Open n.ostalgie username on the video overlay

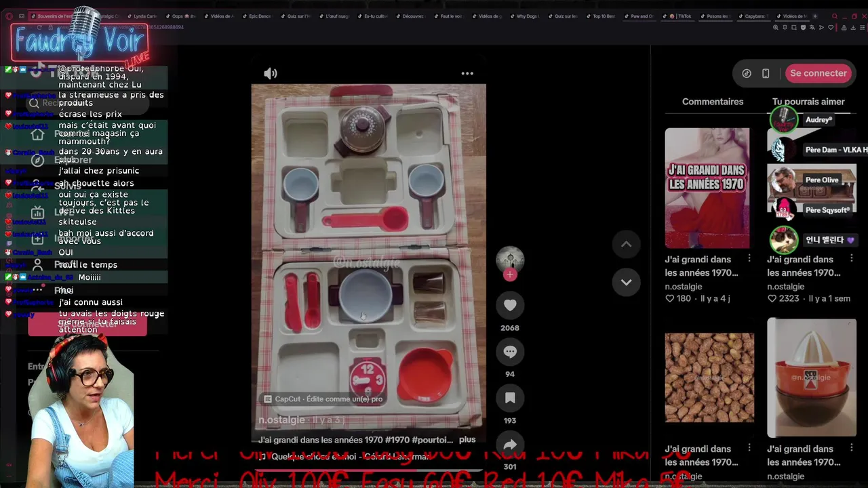[281, 420]
